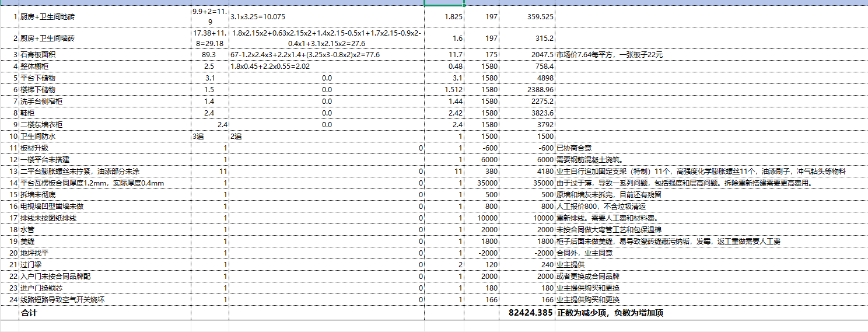Select the amount 2388.96
Viewport: 868px width, 332px height.
[x=540, y=90]
